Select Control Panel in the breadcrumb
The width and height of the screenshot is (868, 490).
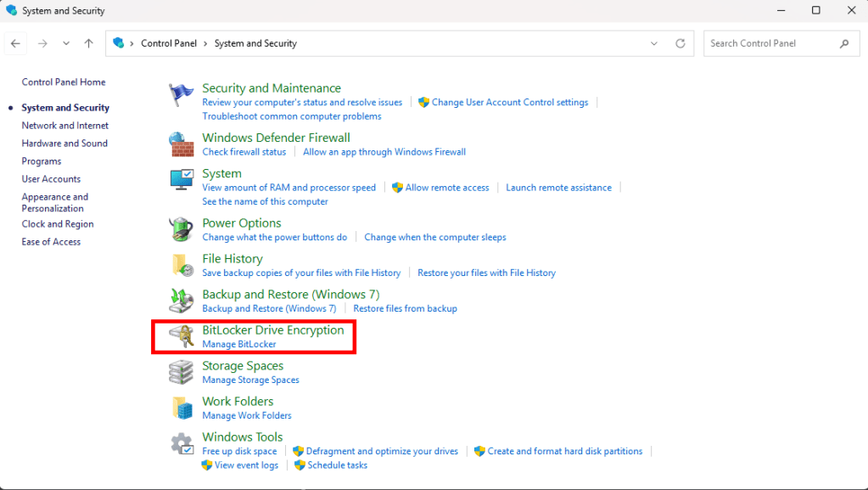[x=169, y=43]
